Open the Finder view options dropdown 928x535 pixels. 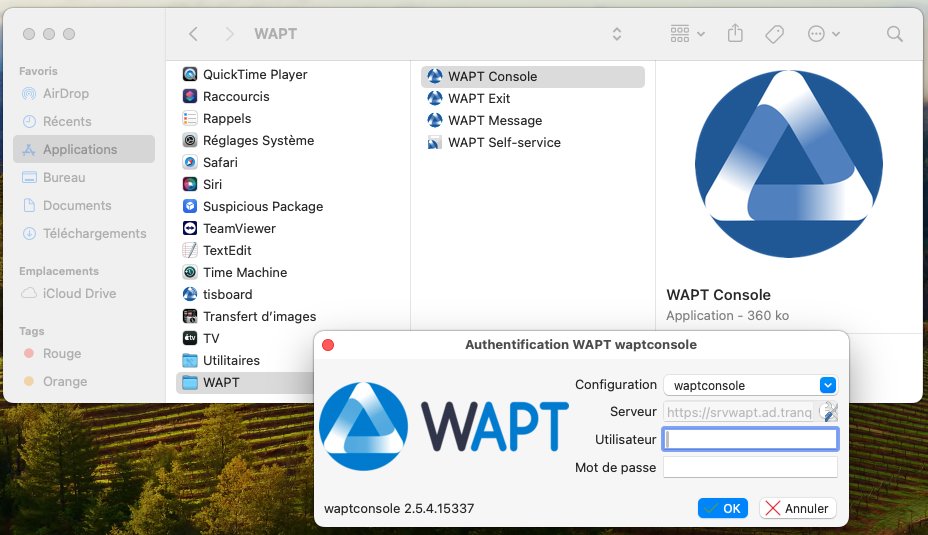(687, 34)
